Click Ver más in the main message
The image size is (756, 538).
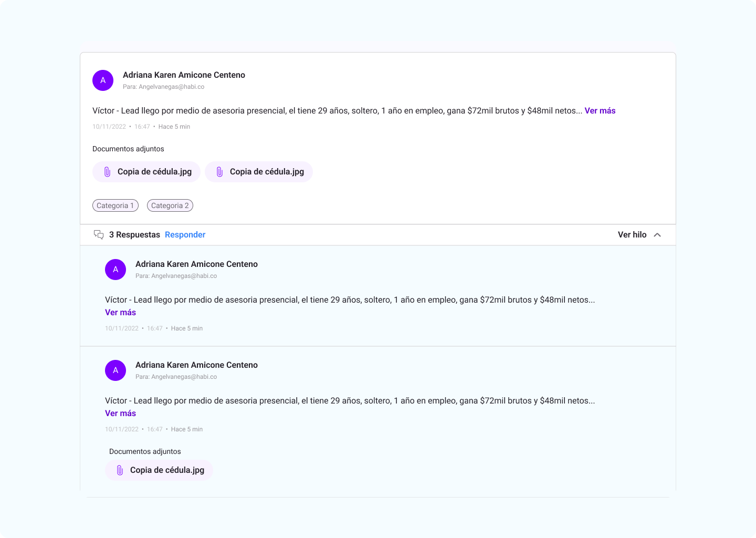(600, 110)
